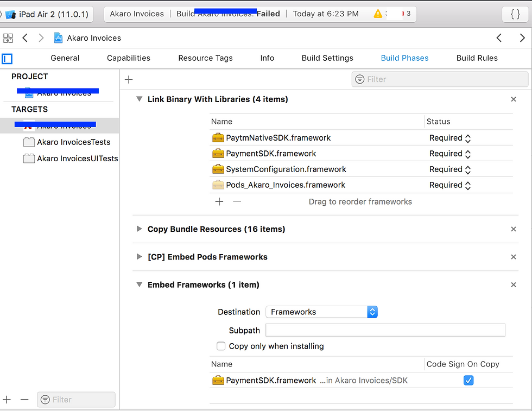Select SystemConfiguration.framework toolbox icon

[218, 169]
